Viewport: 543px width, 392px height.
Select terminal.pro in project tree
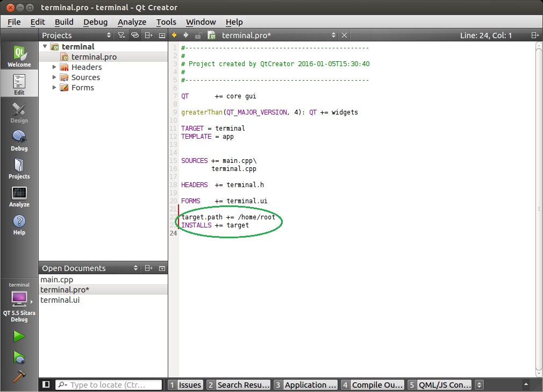103,57
